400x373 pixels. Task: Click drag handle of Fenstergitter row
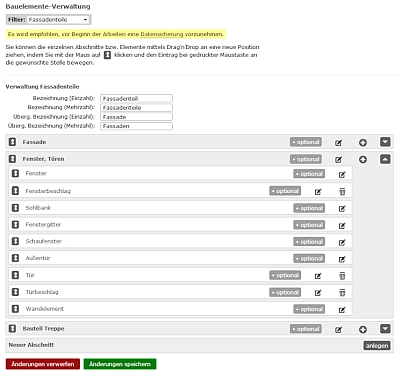(15, 224)
